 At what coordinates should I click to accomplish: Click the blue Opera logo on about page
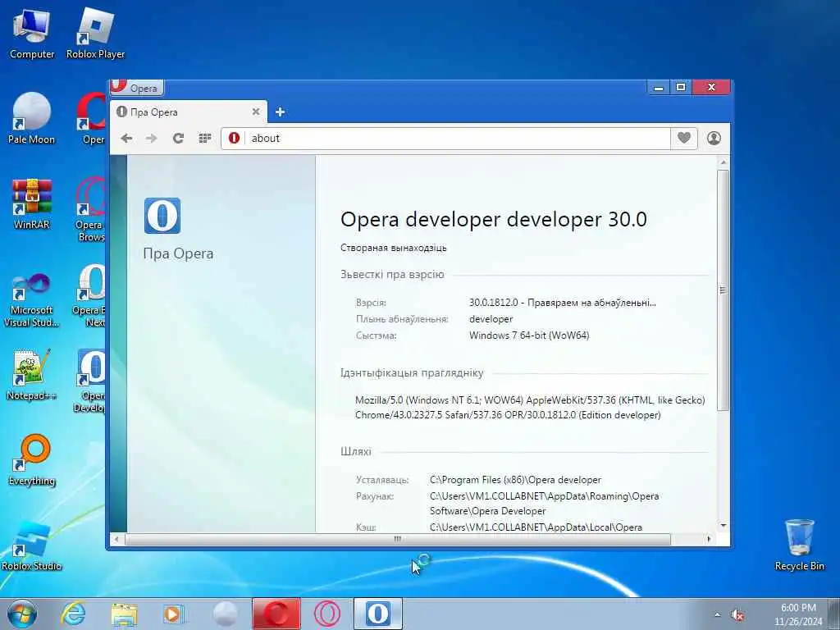[x=162, y=216]
